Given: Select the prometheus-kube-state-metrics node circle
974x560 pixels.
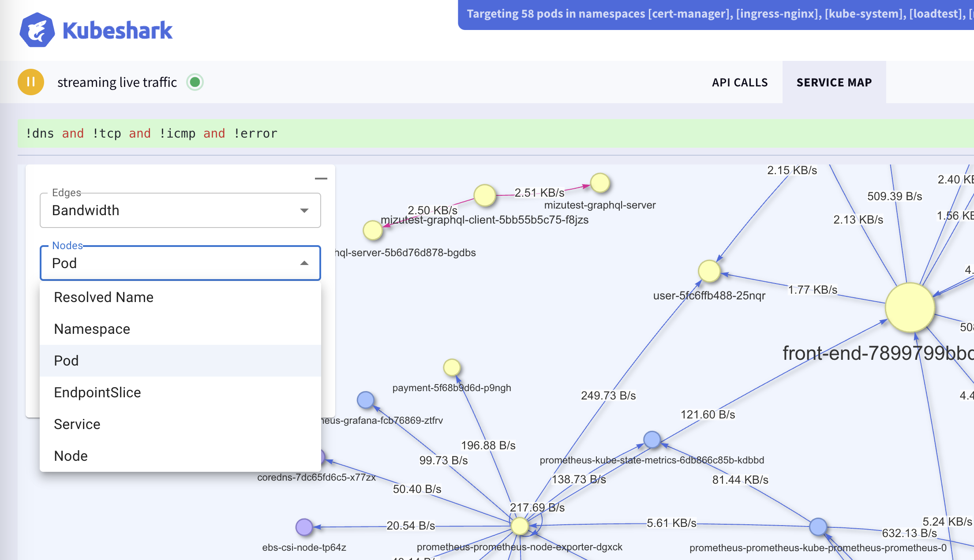Looking at the screenshot, I should (652, 440).
